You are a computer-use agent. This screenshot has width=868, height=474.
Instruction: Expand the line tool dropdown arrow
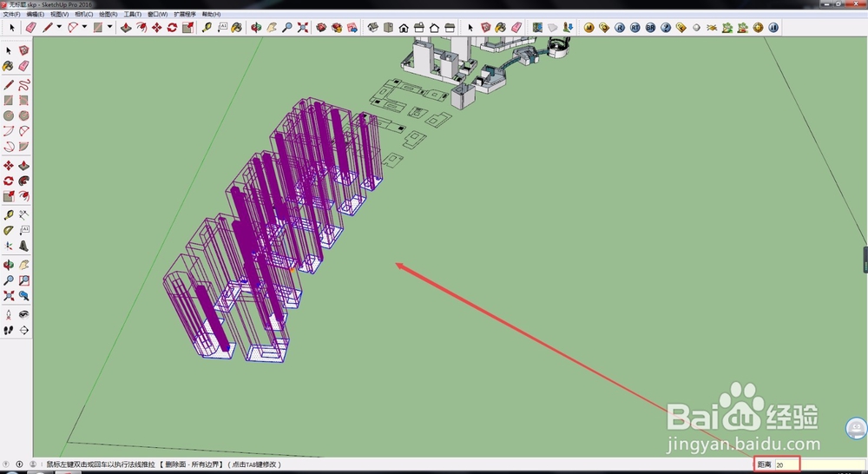coord(59,27)
